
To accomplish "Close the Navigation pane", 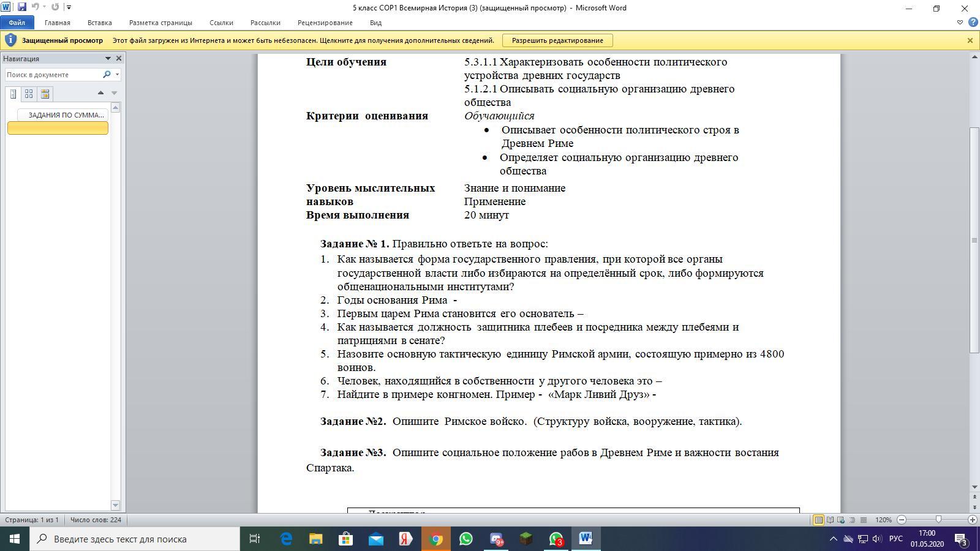I will point(119,59).
